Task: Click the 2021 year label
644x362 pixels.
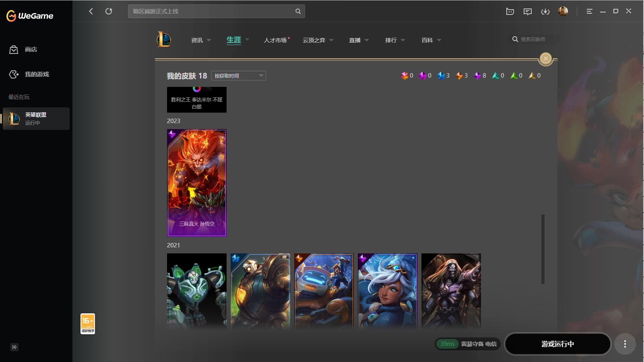Action: 173,245
